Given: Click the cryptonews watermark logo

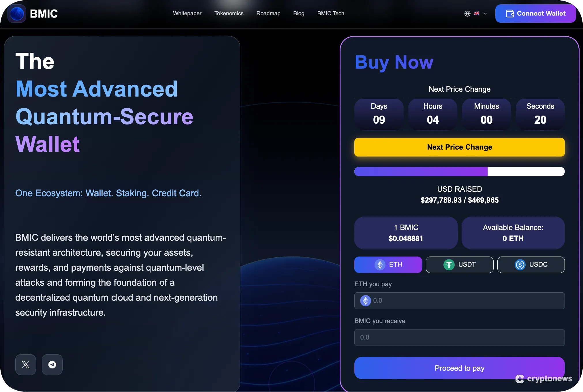Looking at the screenshot, I should 543,379.
